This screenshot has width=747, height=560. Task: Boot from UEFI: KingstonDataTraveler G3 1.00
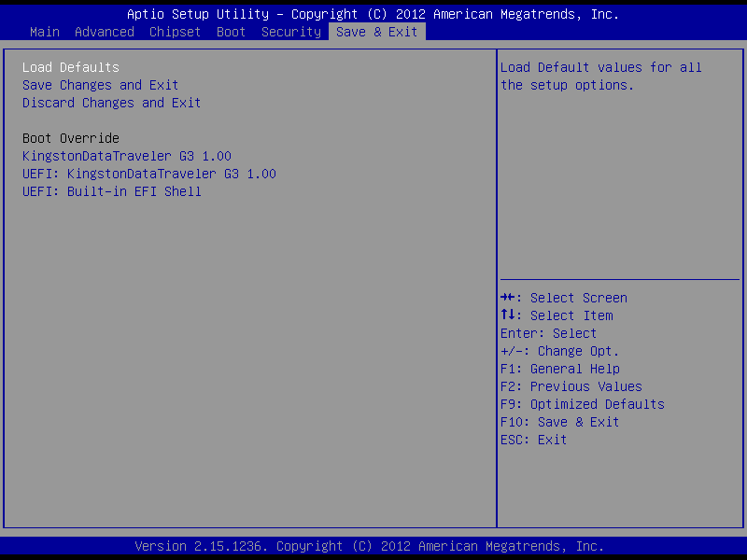[149, 174]
